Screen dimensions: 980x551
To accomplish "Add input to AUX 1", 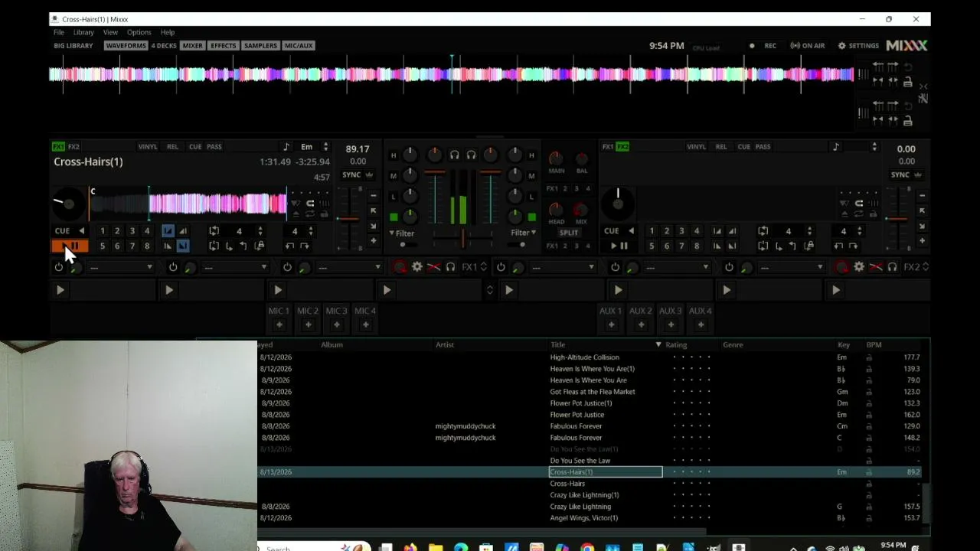I will coord(610,324).
